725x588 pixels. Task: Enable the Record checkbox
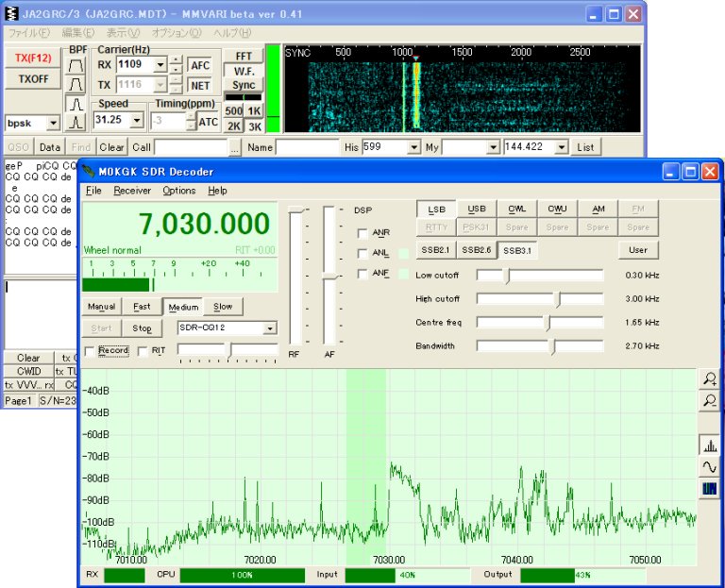point(90,351)
